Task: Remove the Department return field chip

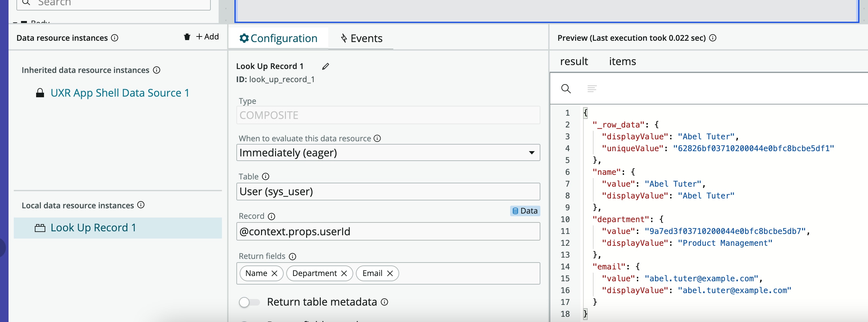Action: coord(344,273)
